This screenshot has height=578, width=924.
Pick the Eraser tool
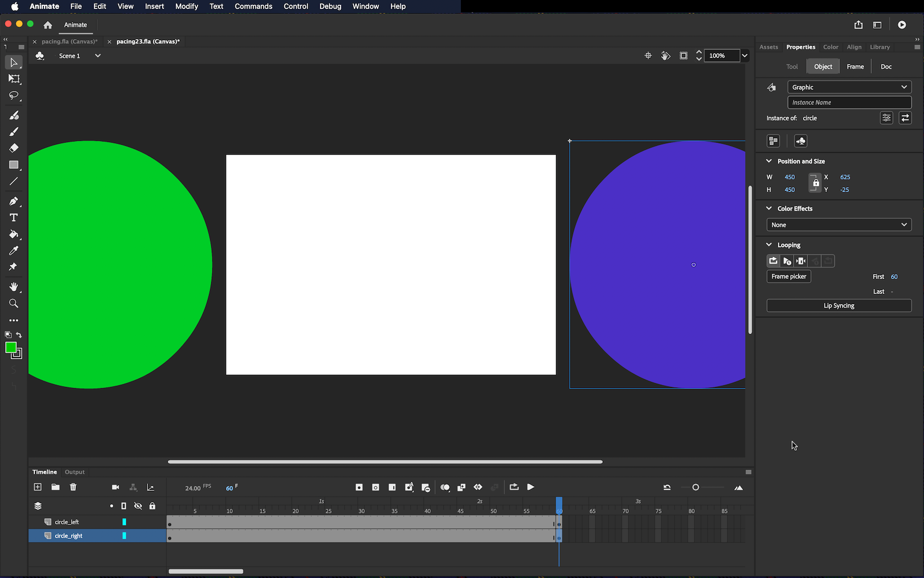(x=14, y=148)
